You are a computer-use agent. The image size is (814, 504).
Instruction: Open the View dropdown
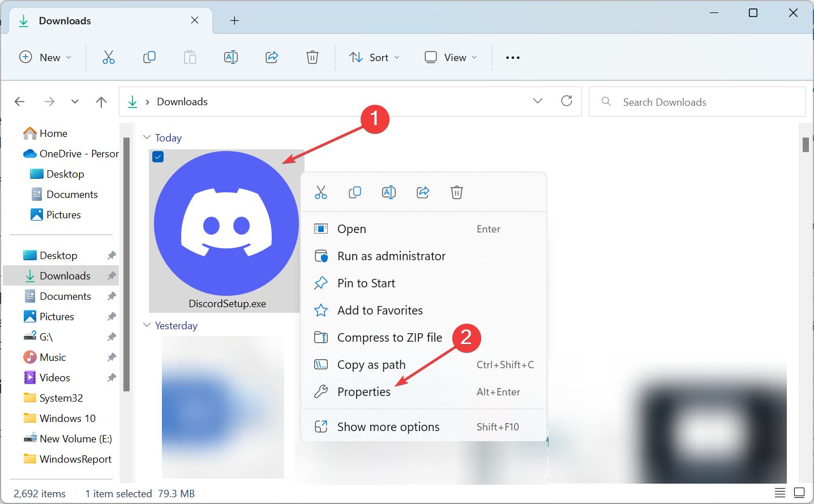pyautogui.click(x=451, y=57)
